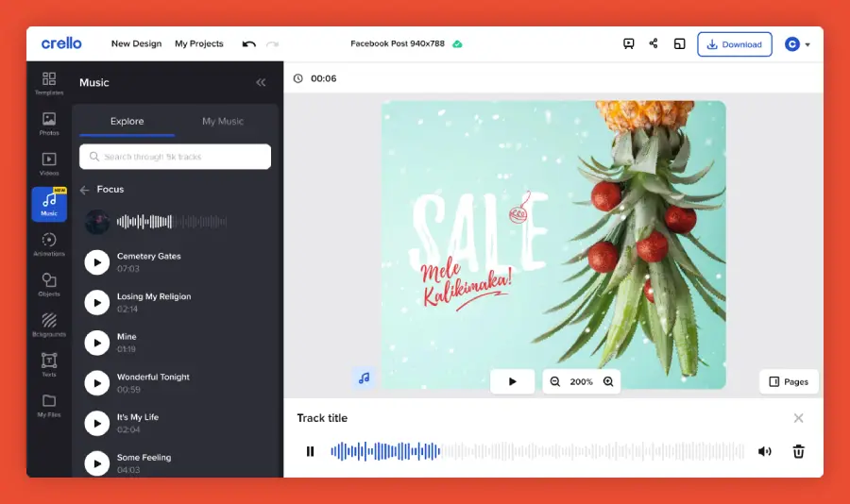Zoom in on the canvas
Image resolution: width=850 pixels, height=504 pixels.
[x=608, y=381]
